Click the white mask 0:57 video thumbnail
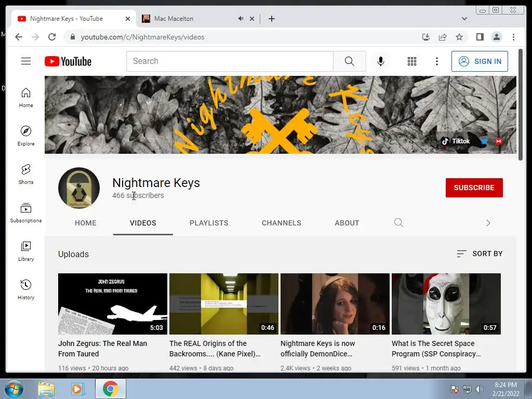The height and width of the screenshot is (399, 532). click(446, 303)
